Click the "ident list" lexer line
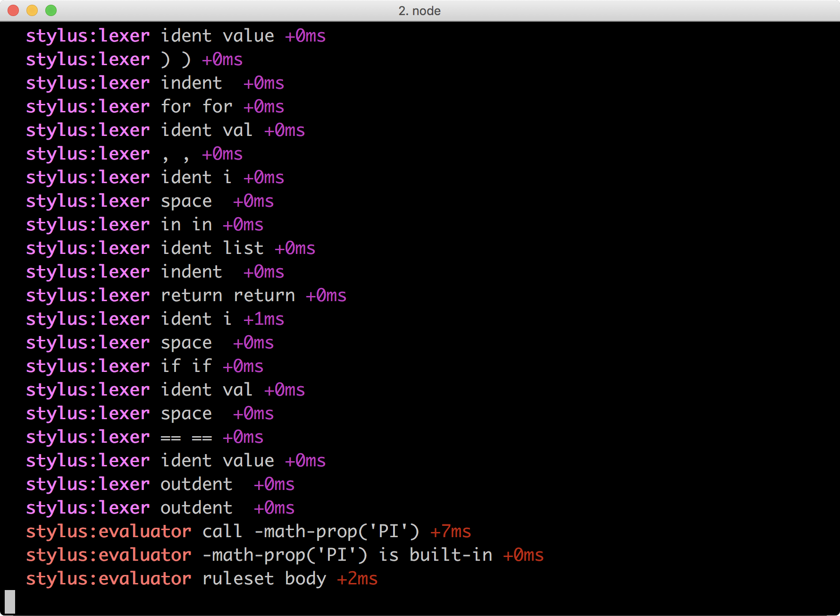 click(x=171, y=248)
